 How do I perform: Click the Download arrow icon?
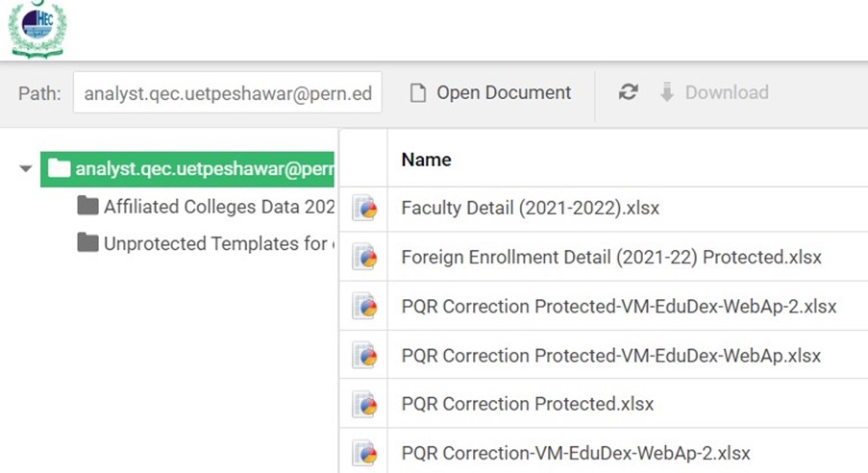pyautogui.click(x=666, y=92)
